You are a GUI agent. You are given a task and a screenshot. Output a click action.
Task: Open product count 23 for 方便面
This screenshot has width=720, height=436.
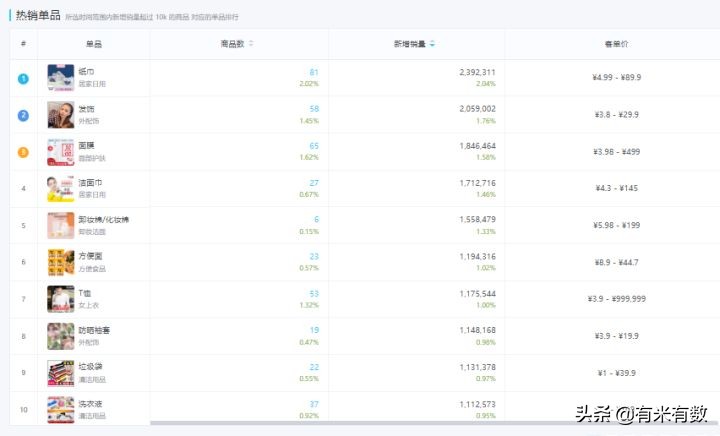click(x=314, y=257)
